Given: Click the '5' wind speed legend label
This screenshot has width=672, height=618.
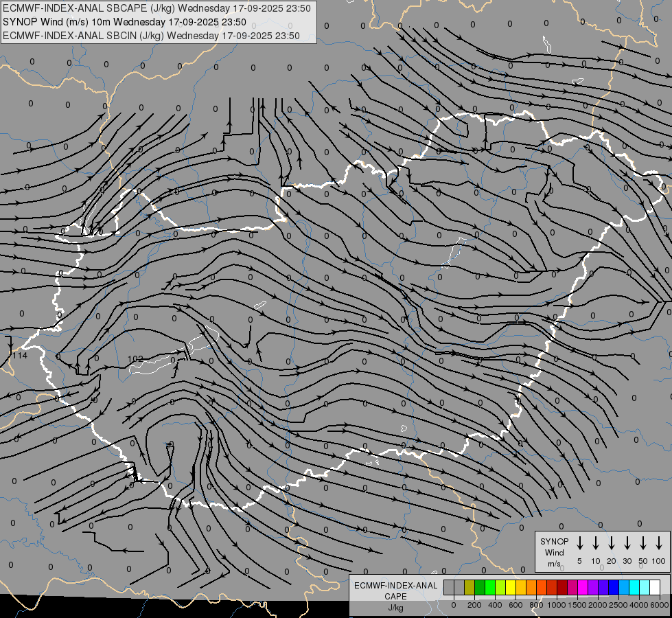Looking at the screenshot, I should point(579,561).
